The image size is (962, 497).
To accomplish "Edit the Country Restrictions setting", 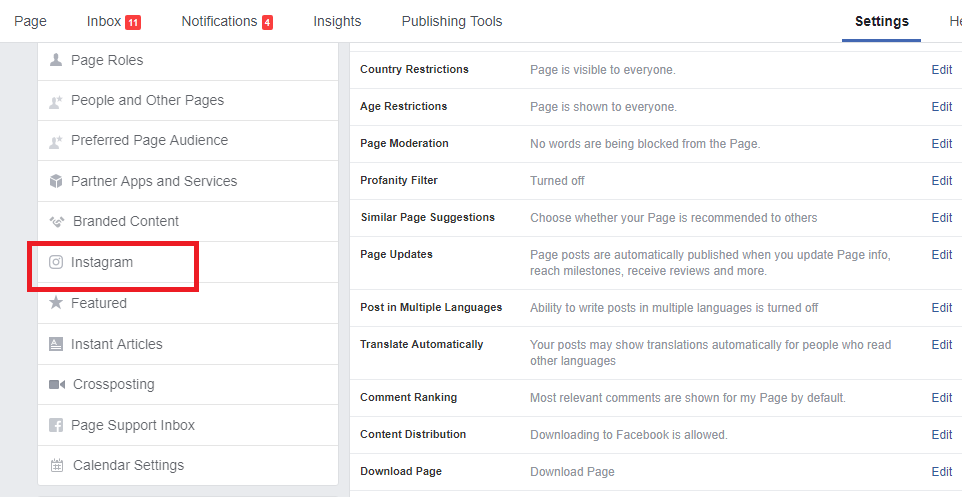I will (x=942, y=69).
